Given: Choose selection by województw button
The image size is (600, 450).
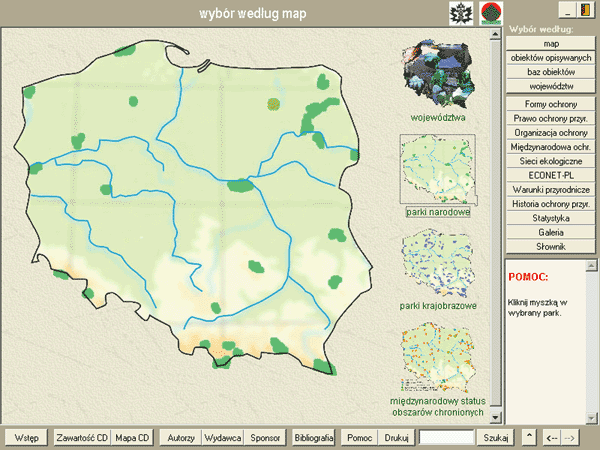Looking at the screenshot, I should [551, 86].
